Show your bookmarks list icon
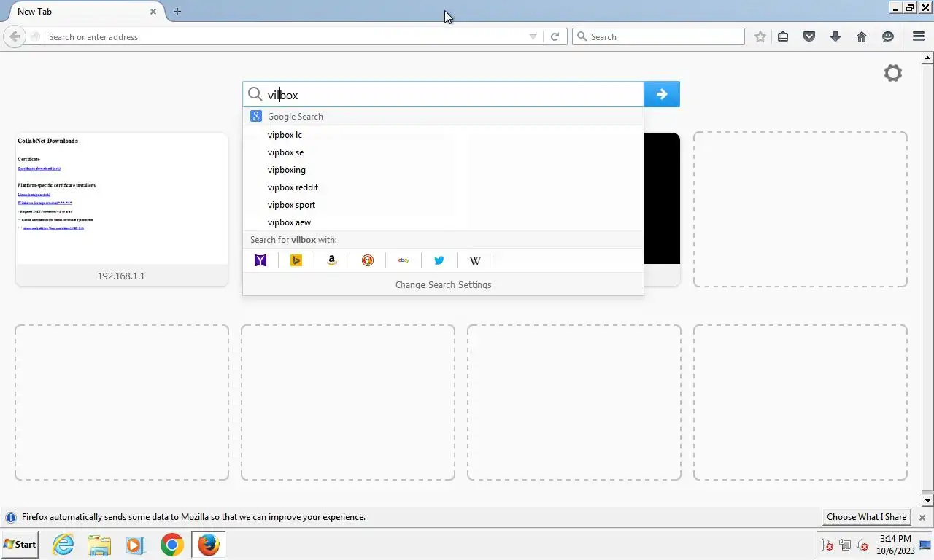The width and height of the screenshot is (934, 560). (783, 36)
